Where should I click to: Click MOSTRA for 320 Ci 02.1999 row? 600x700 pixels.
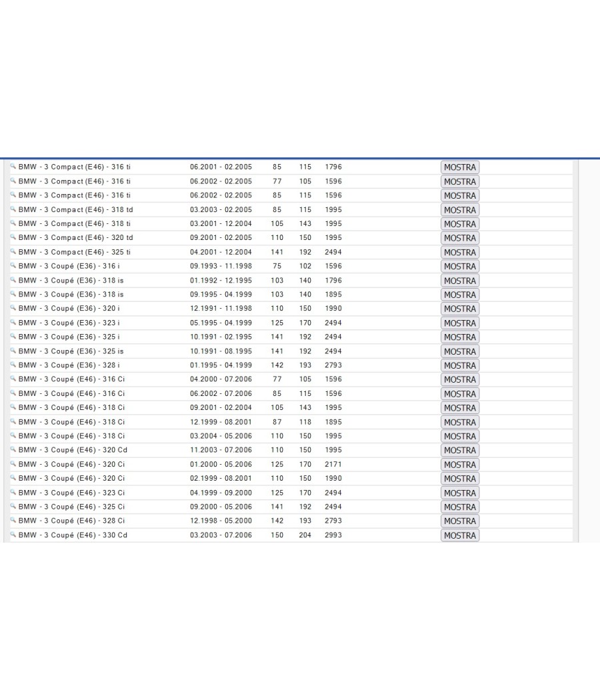click(460, 479)
